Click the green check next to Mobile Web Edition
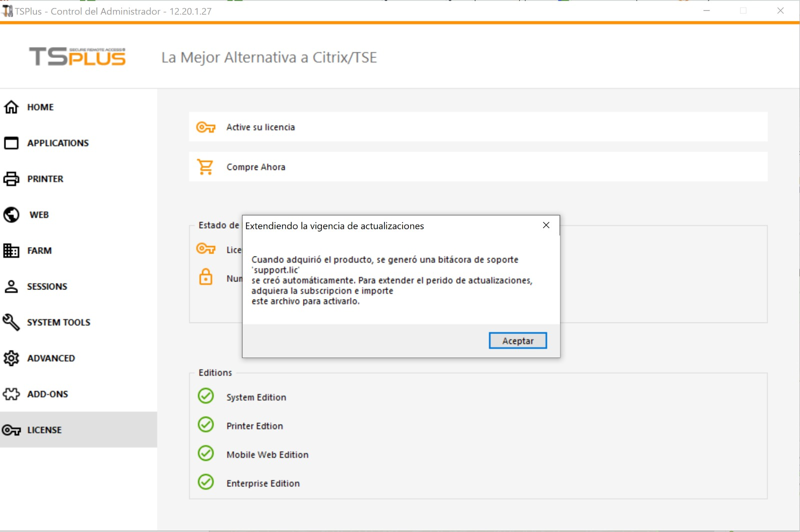This screenshot has height=532, width=800. (205, 453)
